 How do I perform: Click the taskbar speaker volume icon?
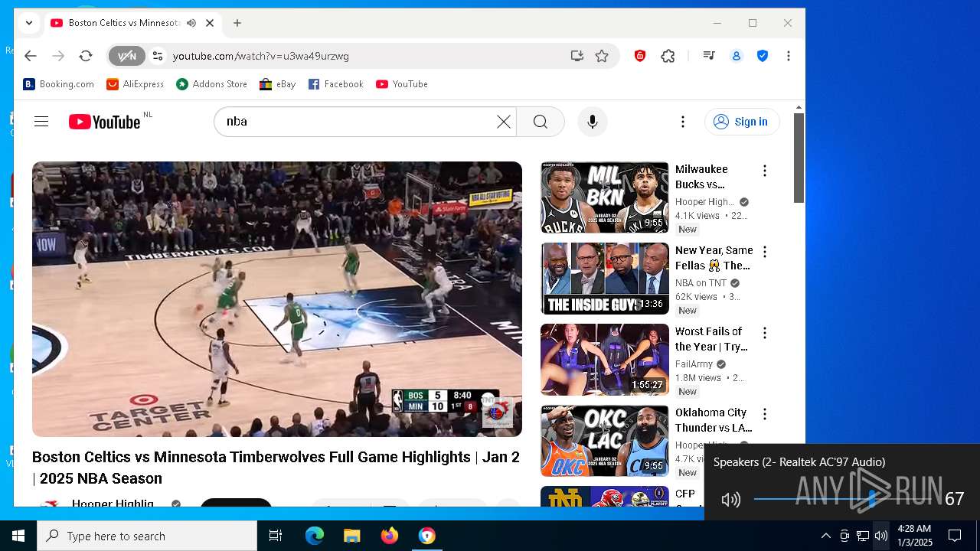tap(881, 536)
